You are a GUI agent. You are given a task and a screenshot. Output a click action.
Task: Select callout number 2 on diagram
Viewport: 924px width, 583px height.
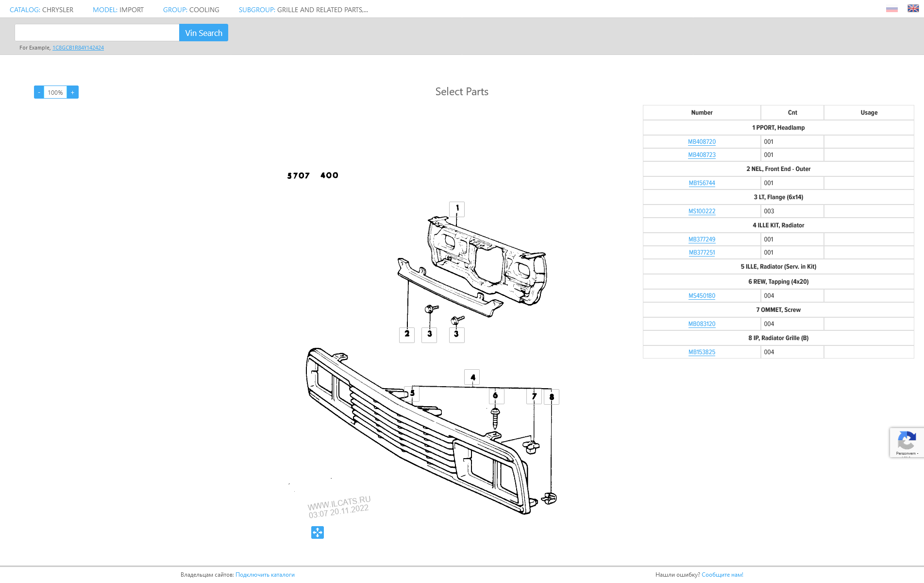pyautogui.click(x=407, y=334)
